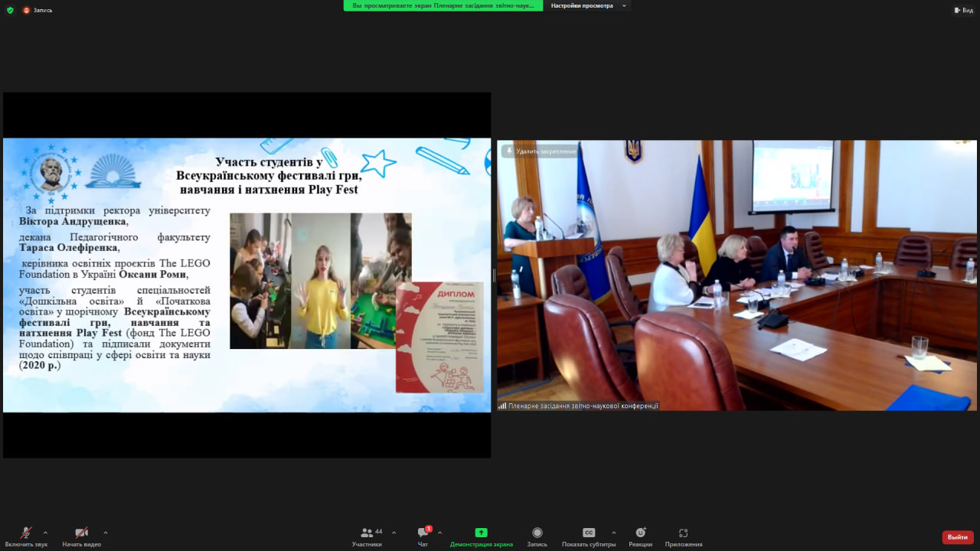
Task: Click the signal strength indicator on pinned video
Action: click(x=501, y=405)
